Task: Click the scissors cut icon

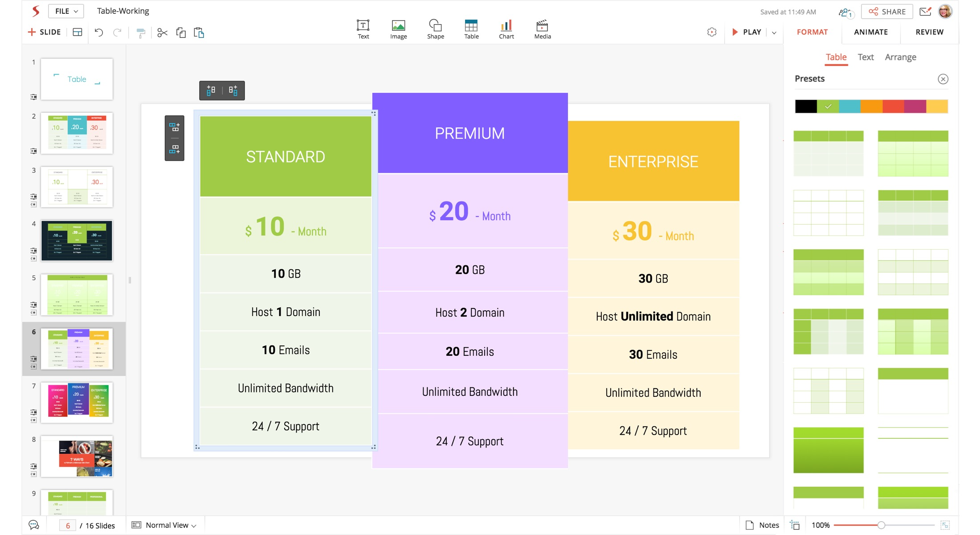Action: pyautogui.click(x=162, y=33)
